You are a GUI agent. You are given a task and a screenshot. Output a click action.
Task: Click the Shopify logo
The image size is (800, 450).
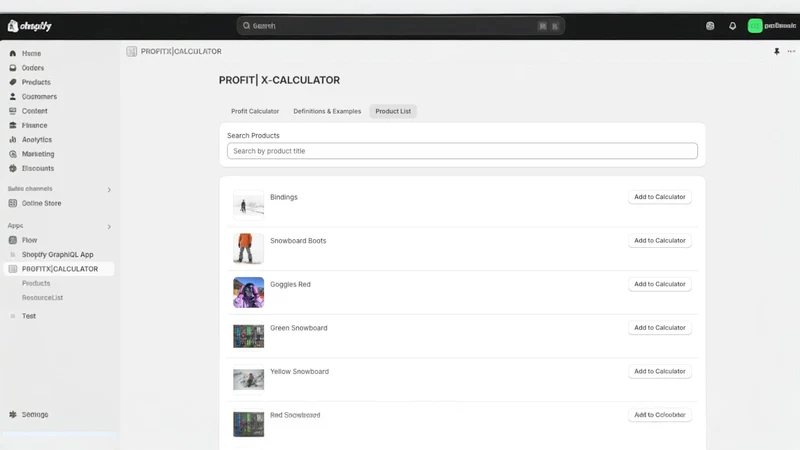click(30, 26)
